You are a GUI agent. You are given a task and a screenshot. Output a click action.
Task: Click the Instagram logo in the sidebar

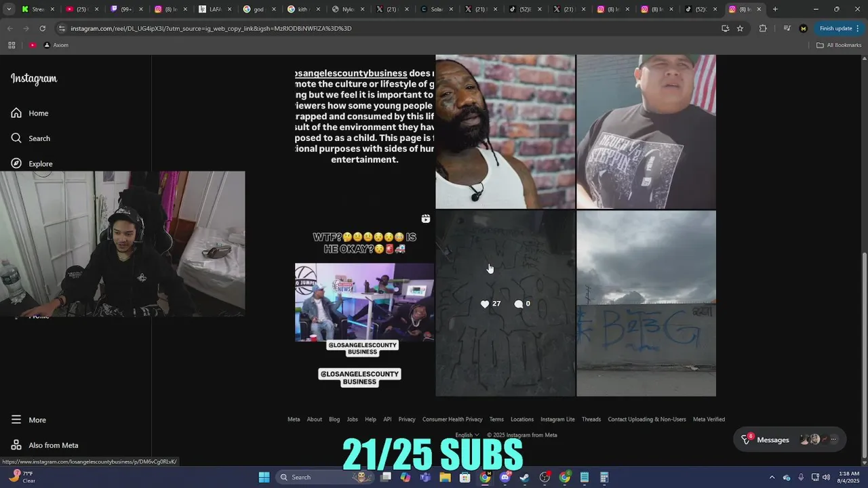[34, 79]
